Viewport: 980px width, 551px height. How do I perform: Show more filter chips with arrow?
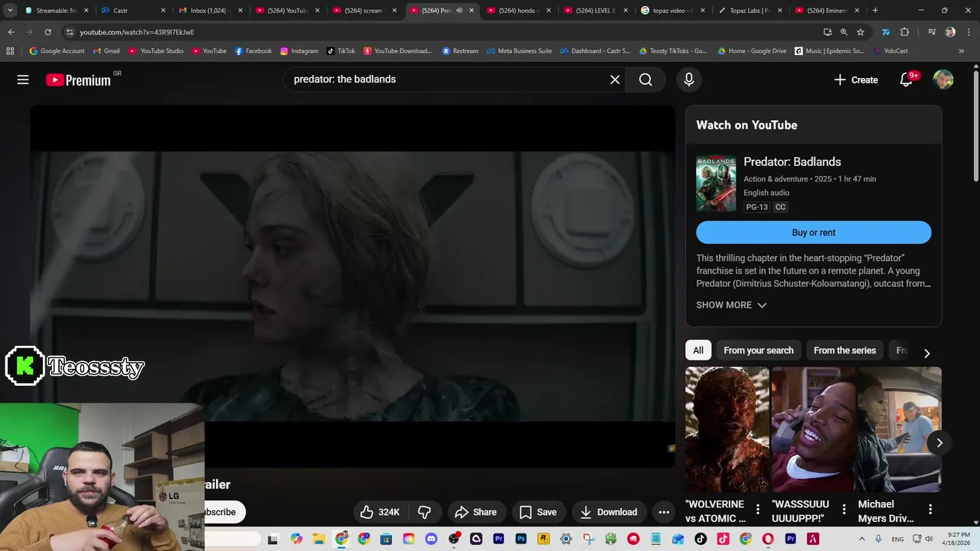[x=926, y=353]
